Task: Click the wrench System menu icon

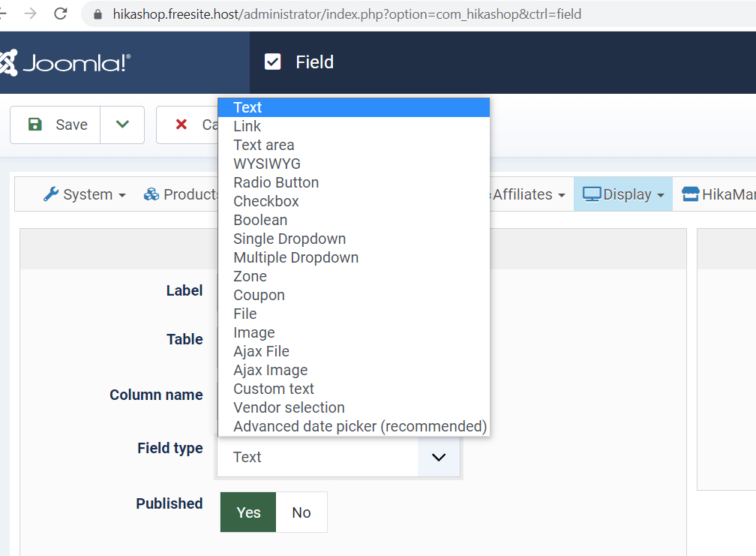Action: tap(51, 194)
